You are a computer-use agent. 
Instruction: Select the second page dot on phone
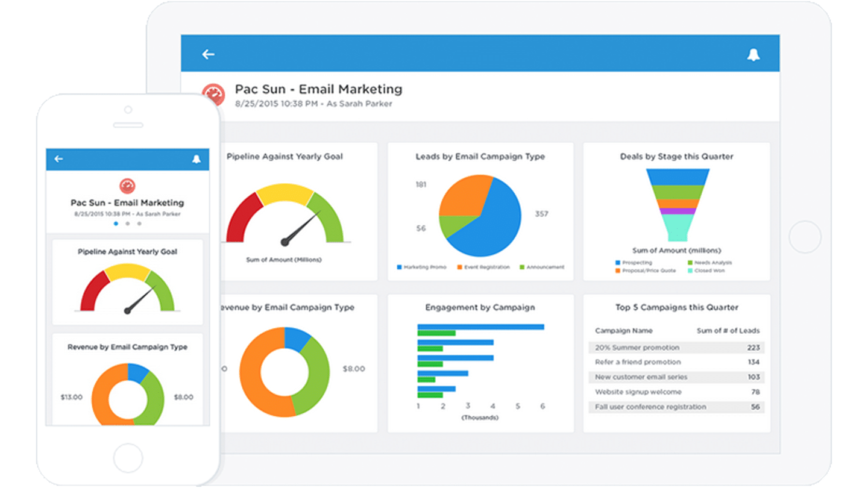127,224
